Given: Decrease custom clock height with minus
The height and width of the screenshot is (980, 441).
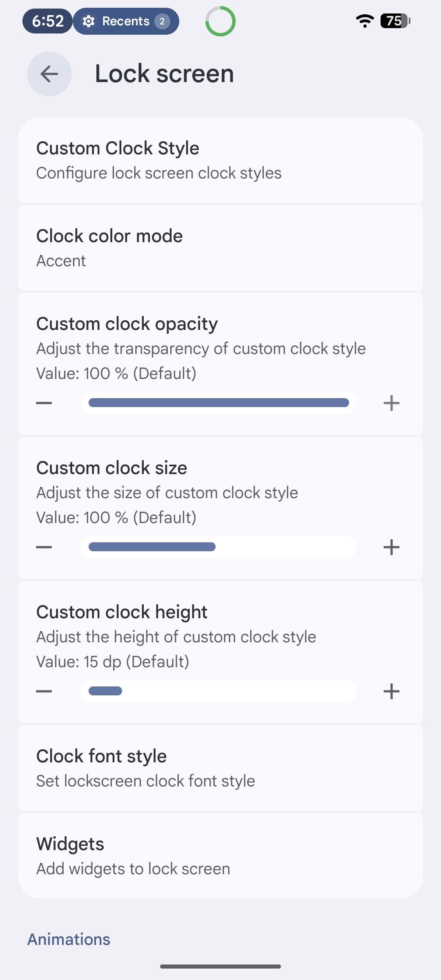Looking at the screenshot, I should (x=44, y=691).
